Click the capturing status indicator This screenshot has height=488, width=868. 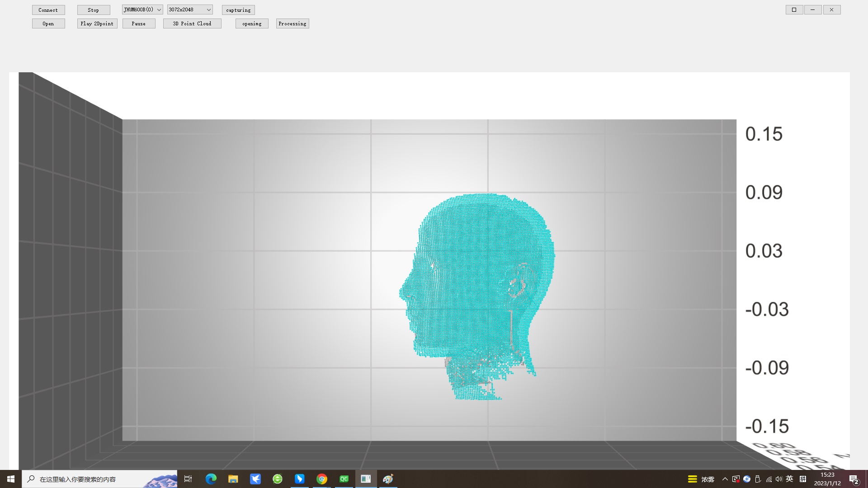click(x=238, y=9)
